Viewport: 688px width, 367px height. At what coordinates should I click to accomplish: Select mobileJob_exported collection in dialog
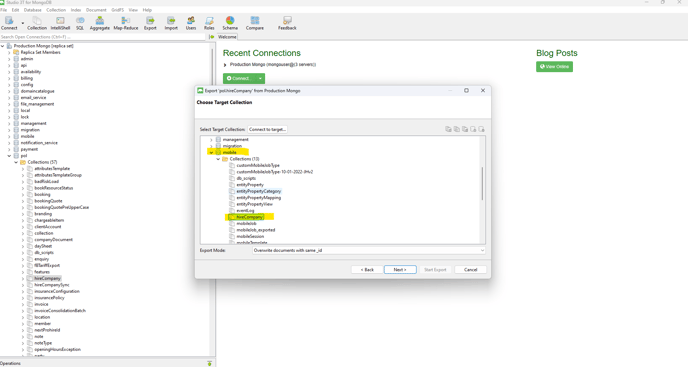point(256,230)
